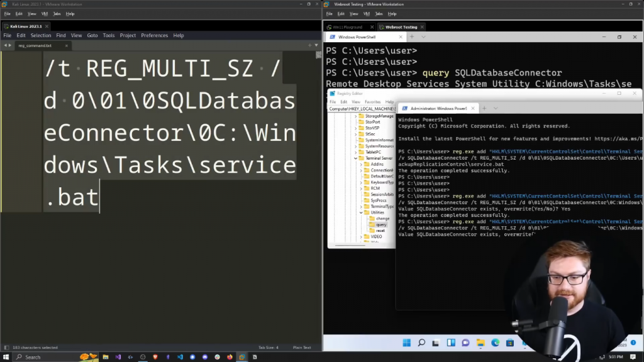Close the reg_command.txt Sublime tab
Screen dimensions: 644x362
coord(67,45)
